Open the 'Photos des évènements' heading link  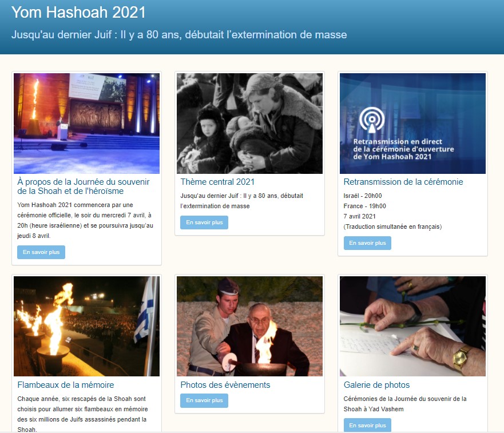pos(225,385)
